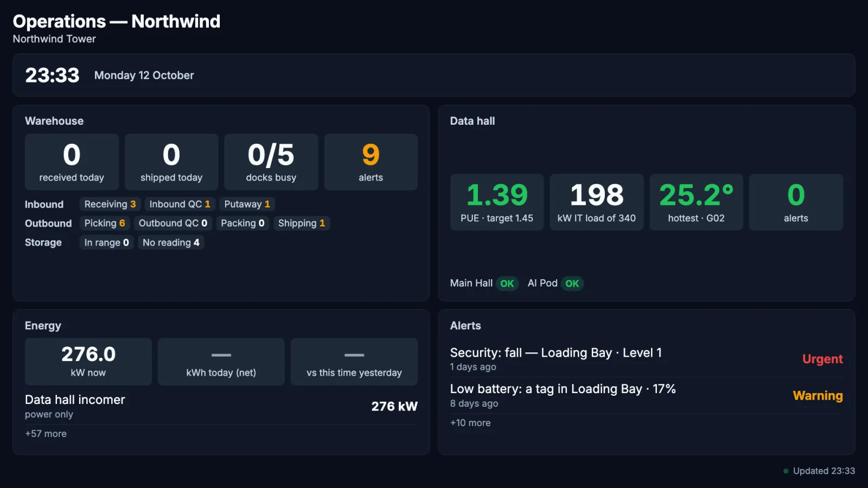Click the Warning severity label

click(x=818, y=396)
